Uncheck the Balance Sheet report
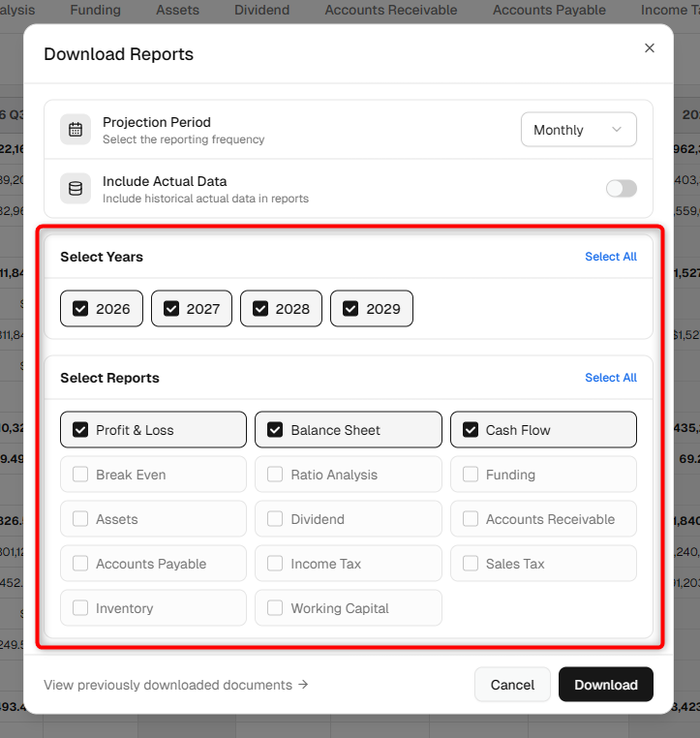 (x=349, y=430)
